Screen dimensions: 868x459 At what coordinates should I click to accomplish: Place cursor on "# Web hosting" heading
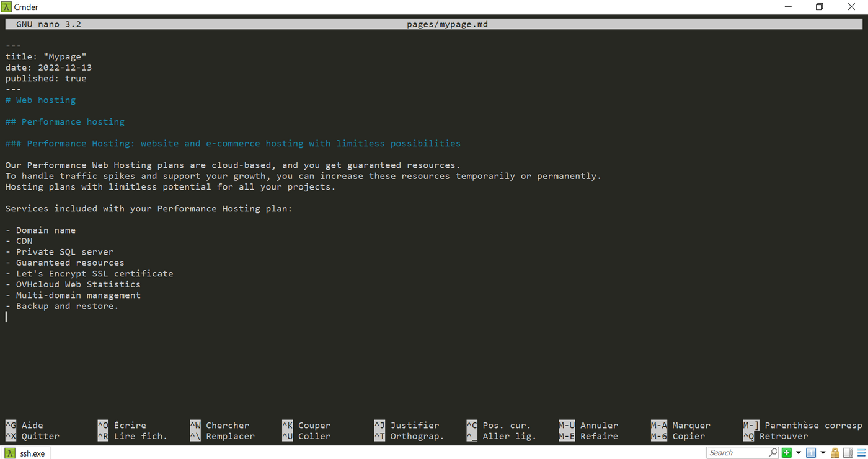(x=41, y=100)
